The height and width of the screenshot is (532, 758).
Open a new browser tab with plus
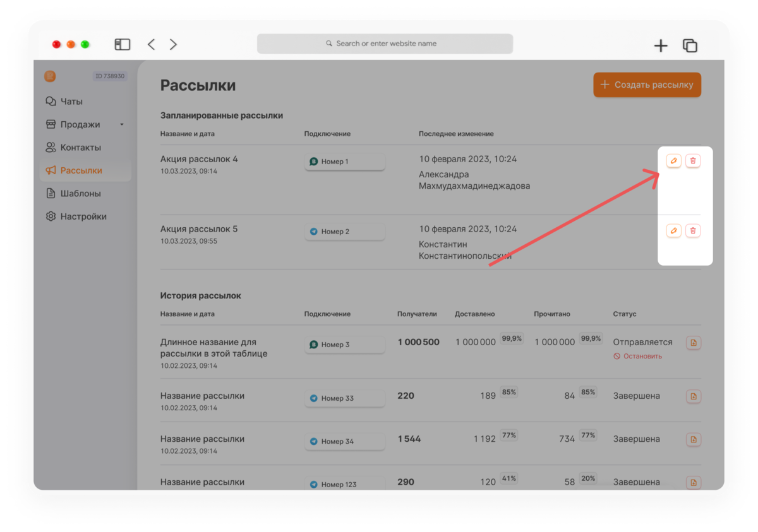[661, 45]
